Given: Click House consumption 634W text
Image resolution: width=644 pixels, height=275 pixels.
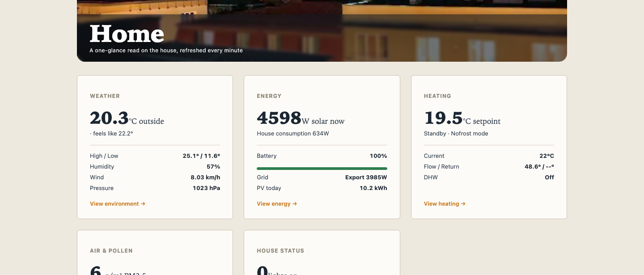Looking at the screenshot, I should click(293, 134).
